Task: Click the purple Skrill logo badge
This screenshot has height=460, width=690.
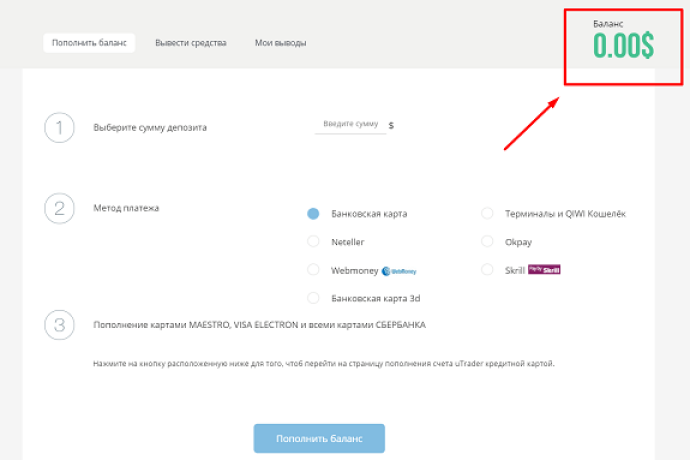Action: pyautogui.click(x=544, y=269)
